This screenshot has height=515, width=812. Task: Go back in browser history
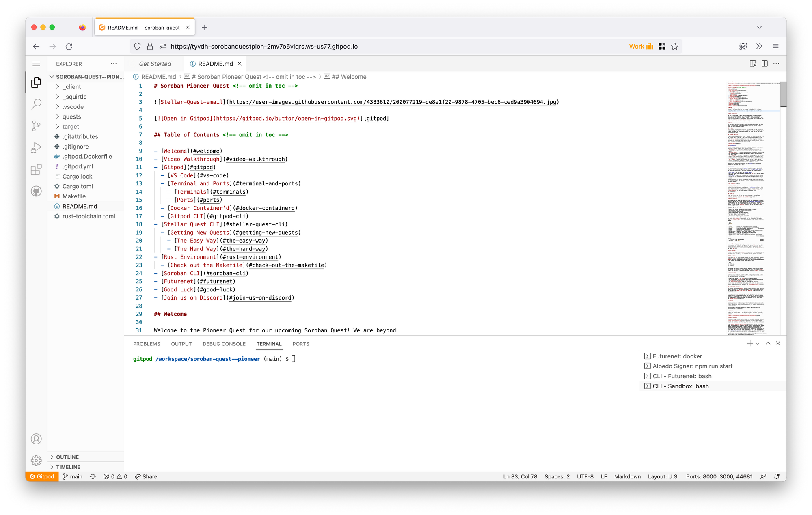tap(36, 47)
